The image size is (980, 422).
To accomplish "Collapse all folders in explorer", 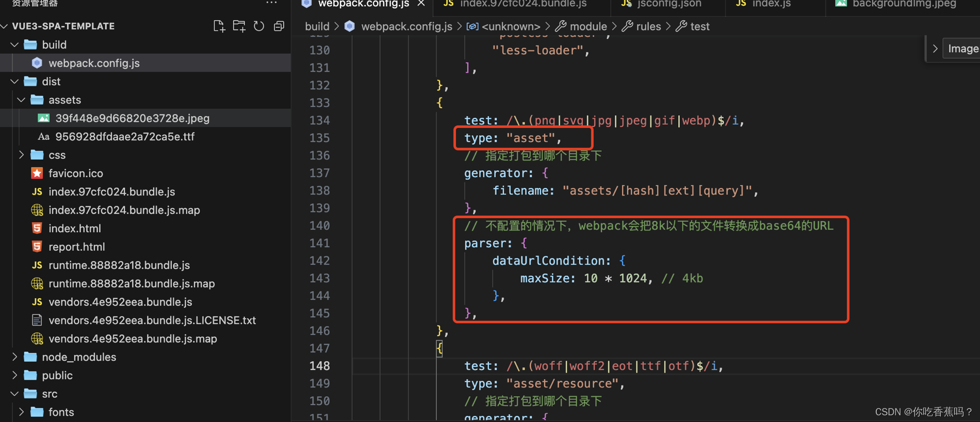I will [279, 26].
